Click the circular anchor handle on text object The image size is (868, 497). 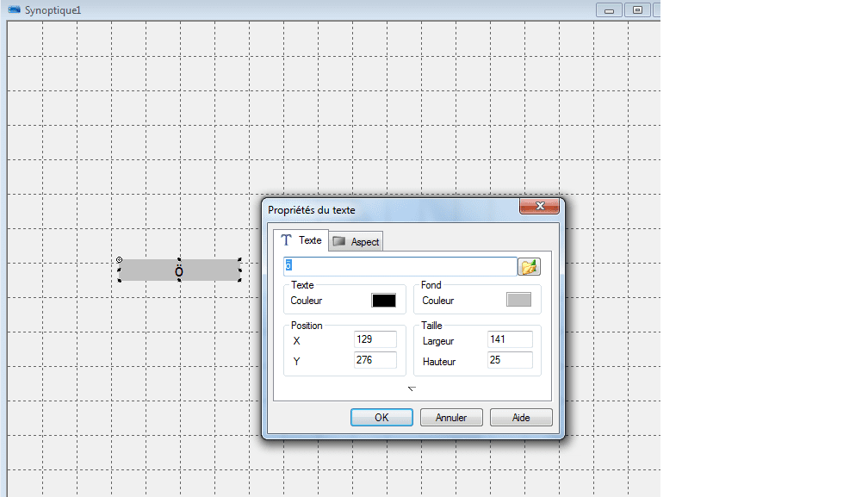pos(119,259)
